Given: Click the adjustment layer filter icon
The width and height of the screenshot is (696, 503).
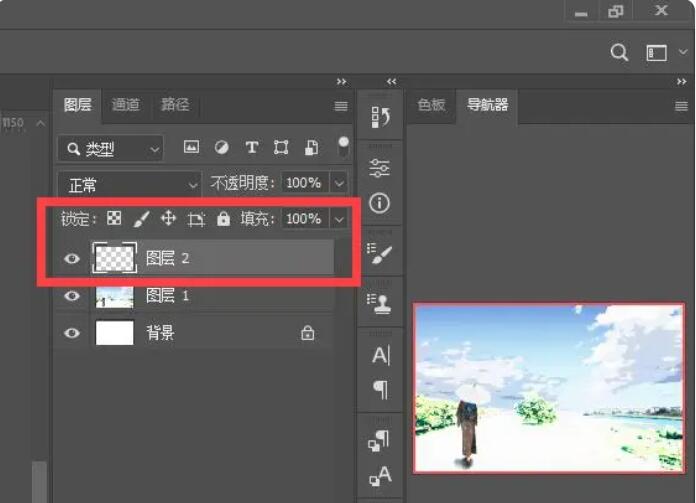Looking at the screenshot, I should [x=221, y=148].
